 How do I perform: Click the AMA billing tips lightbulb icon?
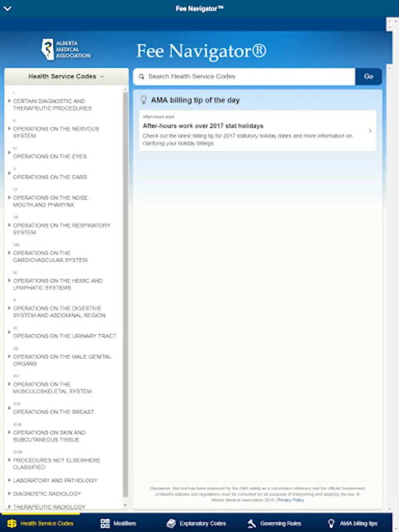pyautogui.click(x=331, y=524)
